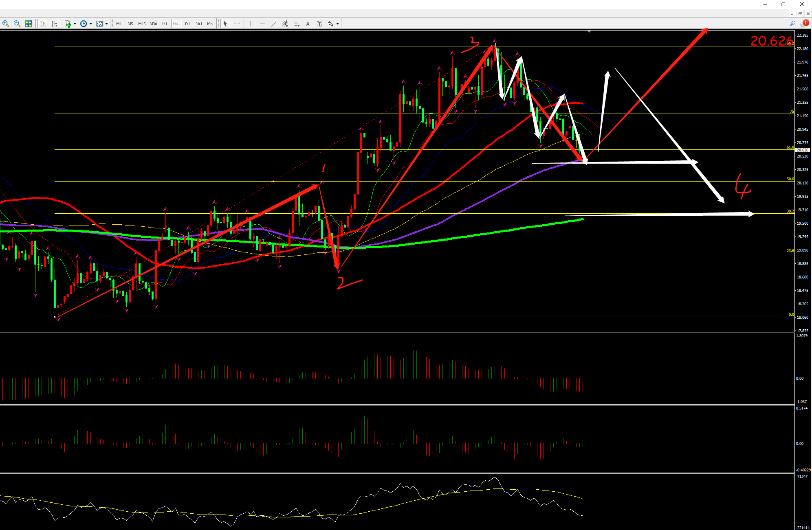Select the MN monthly timeframe button

(210, 24)
